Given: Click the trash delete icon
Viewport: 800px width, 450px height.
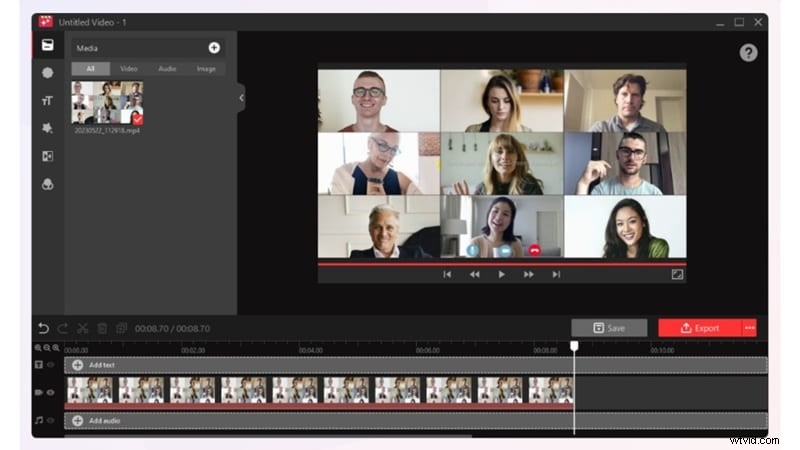Looking at the screenshot, I should [x=102, y=328].
